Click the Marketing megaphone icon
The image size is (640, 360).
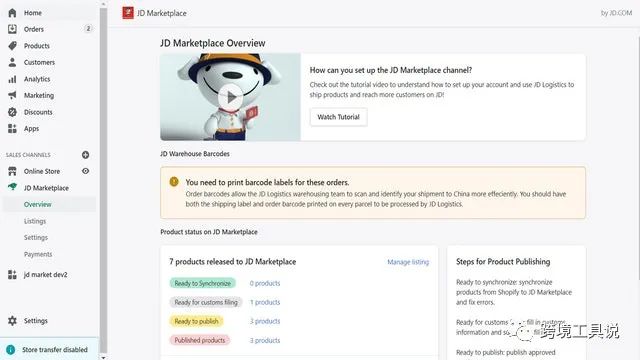[12, 95]
